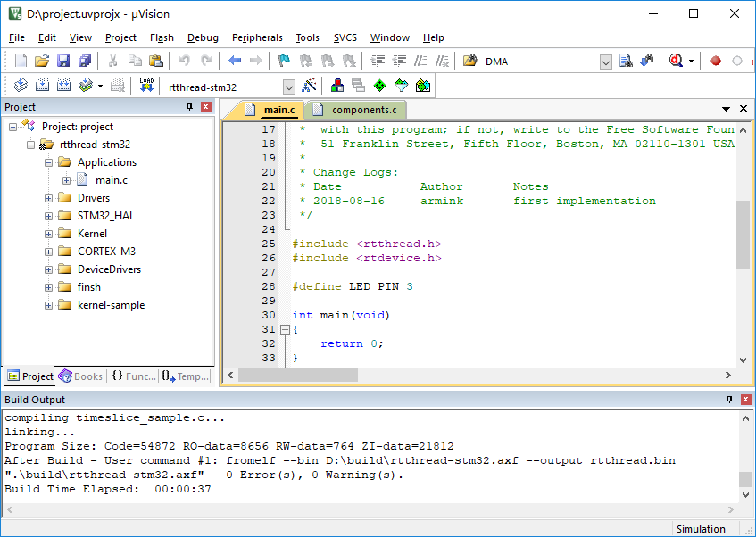This screenshot has height=537, width=756.
Task: Open the Manage Run-Time Environment
Action: click(x=336, y=86)
